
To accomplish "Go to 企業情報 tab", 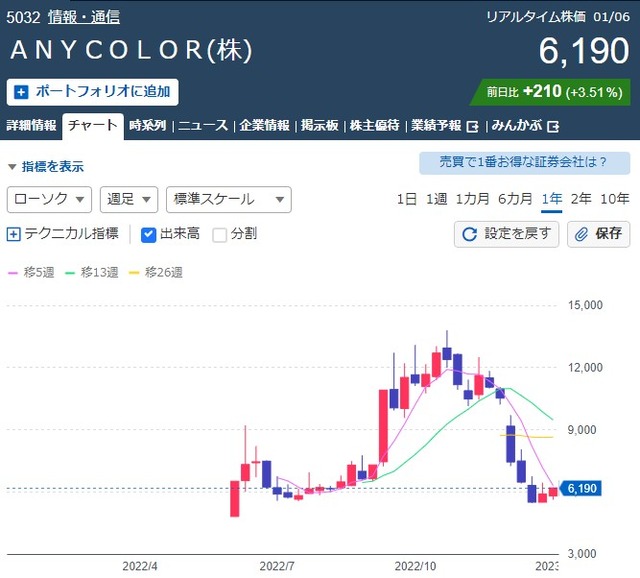I will pos(264,125).
